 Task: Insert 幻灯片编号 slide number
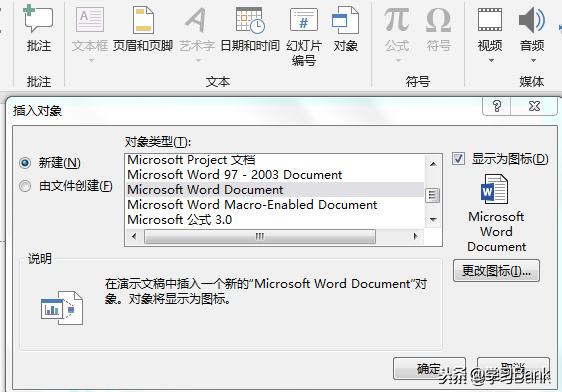[x=304, y=36]
